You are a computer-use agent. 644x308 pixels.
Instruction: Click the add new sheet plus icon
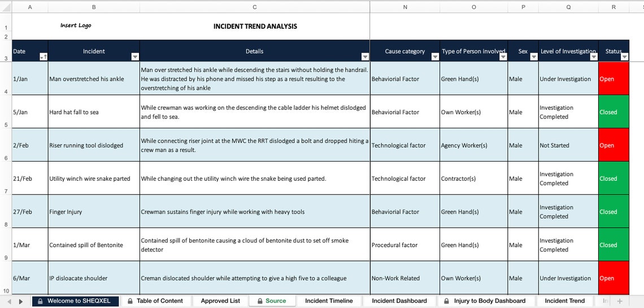(x=620, y=301)
